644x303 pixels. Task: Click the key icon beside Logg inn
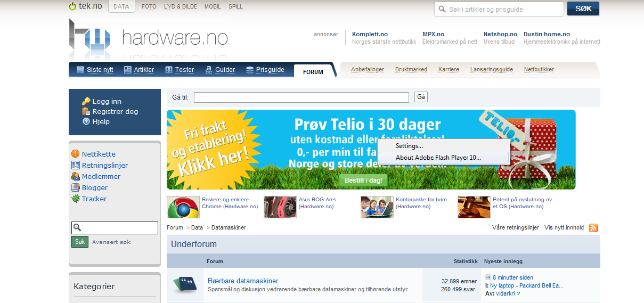86,101
